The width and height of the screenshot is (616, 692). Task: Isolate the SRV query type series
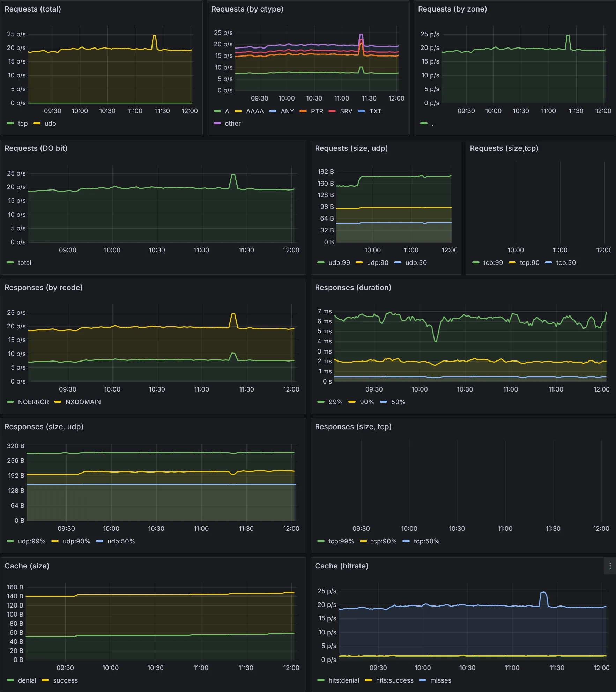coord(346,111)
